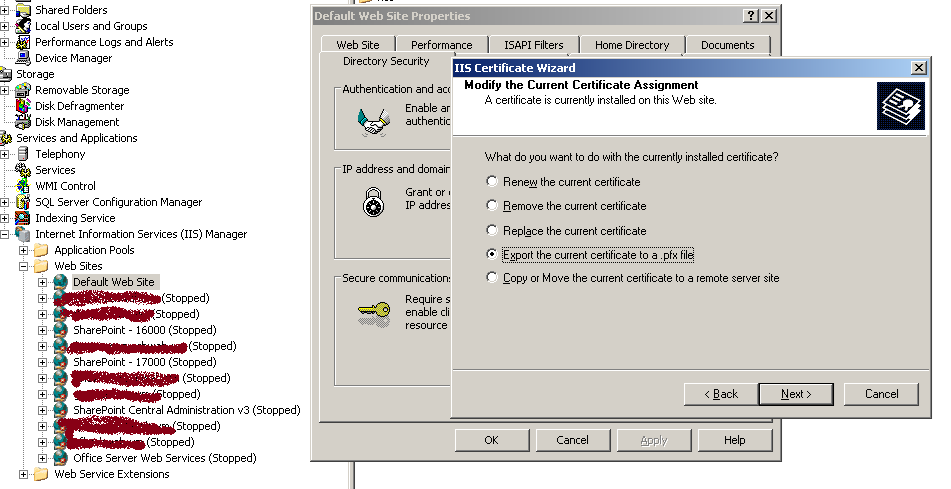
Task: Select the Storage tree item
Action: click(x=35, y=74)
